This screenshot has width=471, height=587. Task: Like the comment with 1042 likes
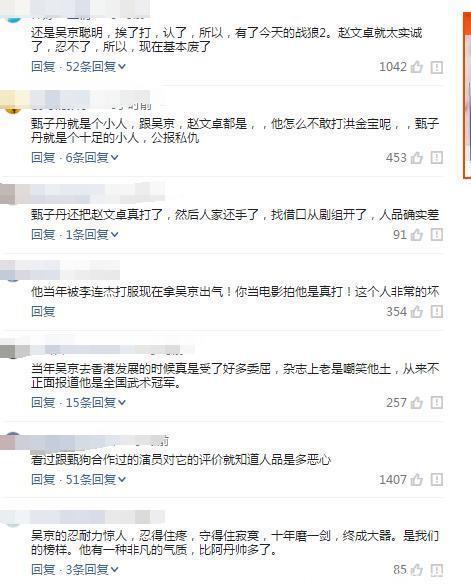(x=416, y=67)
